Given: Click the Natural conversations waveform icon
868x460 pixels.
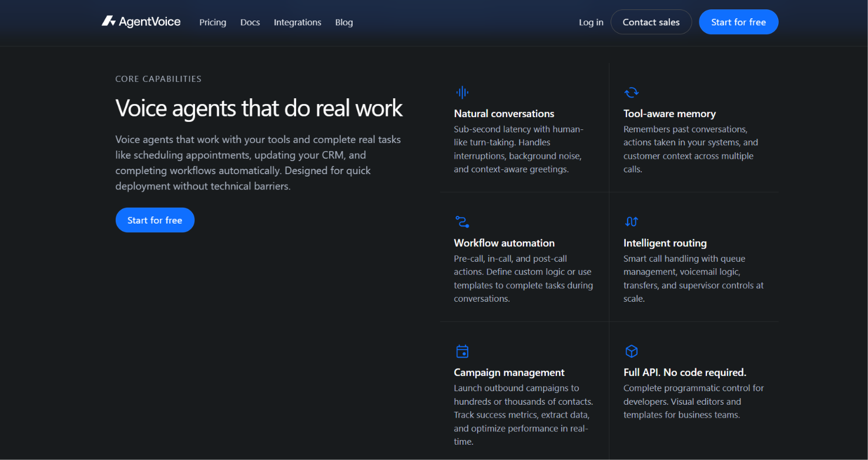Looking at the screenshot, I should point(462,92).
